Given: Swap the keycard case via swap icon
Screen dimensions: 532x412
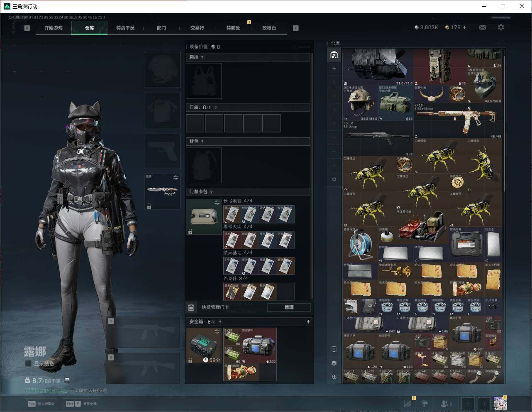Looking at the screenshot, I should [217, 203].
